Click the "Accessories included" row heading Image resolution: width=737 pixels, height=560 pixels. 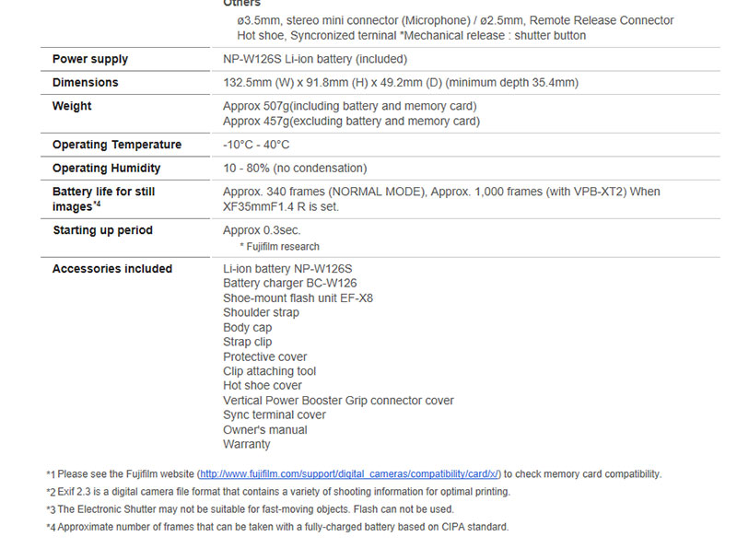(x=112, y=269)
